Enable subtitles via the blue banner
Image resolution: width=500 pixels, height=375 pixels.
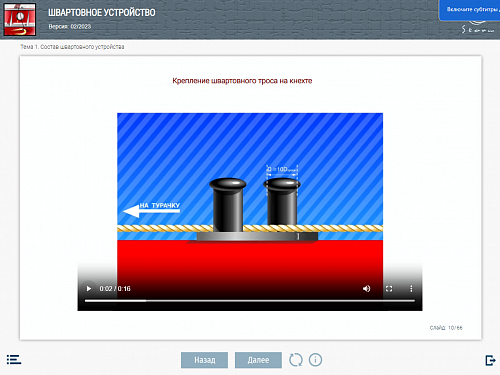pos(470,10)
